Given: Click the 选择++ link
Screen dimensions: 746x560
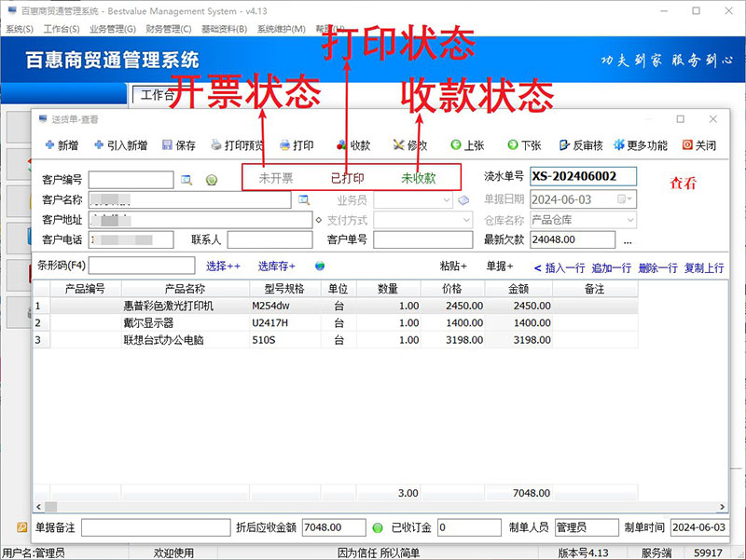Looking at the screenshot, I should [x=223, y=266].
